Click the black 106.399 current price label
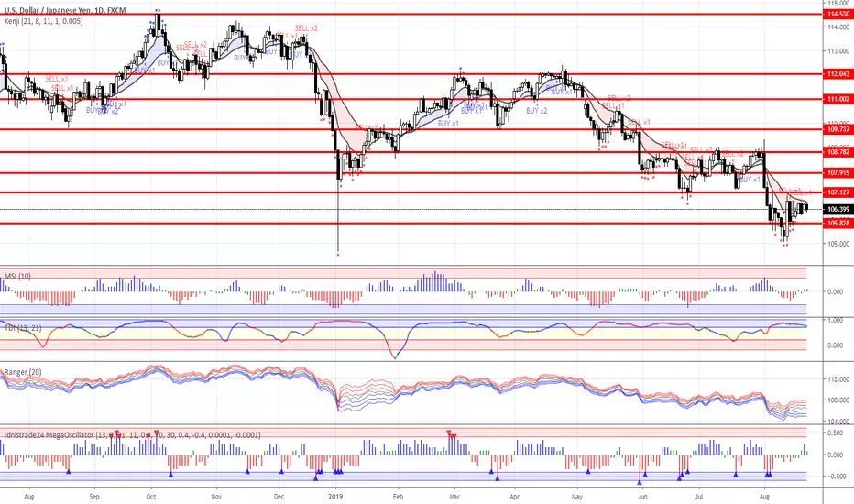Image resolution: width=854 pixels, height=504 pixels. [838, 209]
